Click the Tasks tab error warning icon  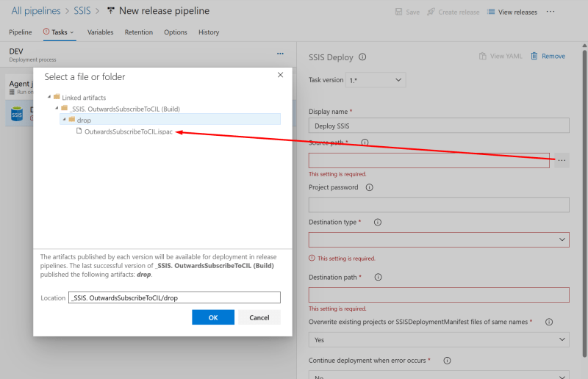coord(46,32)
